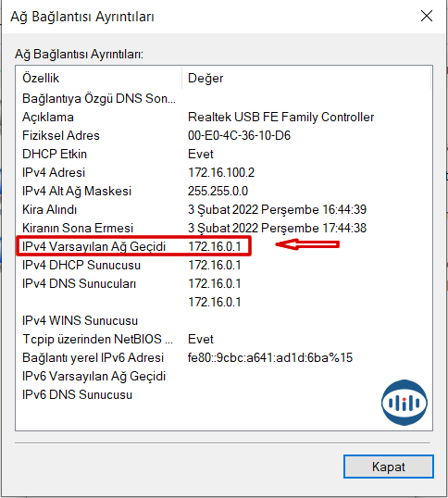This screenshot has width=448, height=498.
Task: Click the blue circular logo icon
Action: click(x=404, y=403)
